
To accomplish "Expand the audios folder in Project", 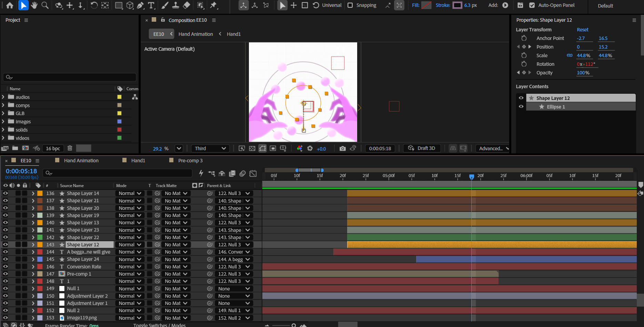I will pos(3,97).
